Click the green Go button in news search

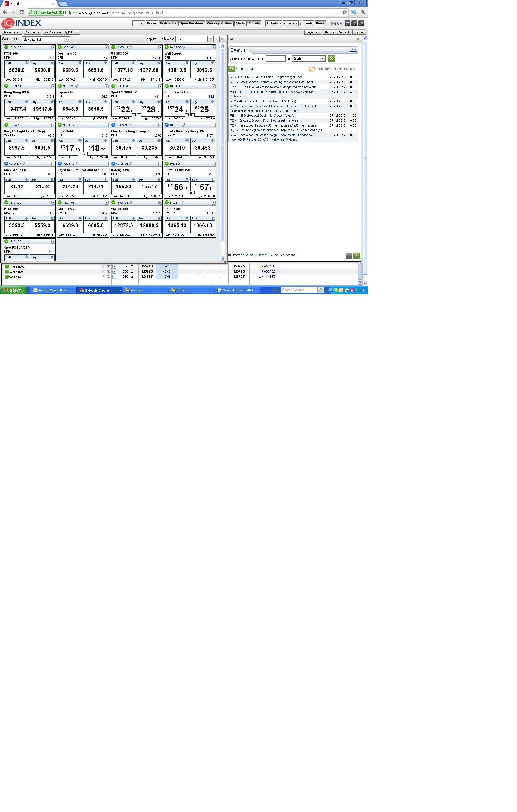click(x=331, y=59)
